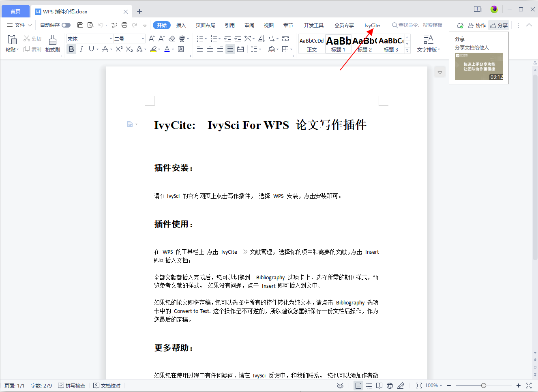Click the Format Painter brush icon

[53, 40]
